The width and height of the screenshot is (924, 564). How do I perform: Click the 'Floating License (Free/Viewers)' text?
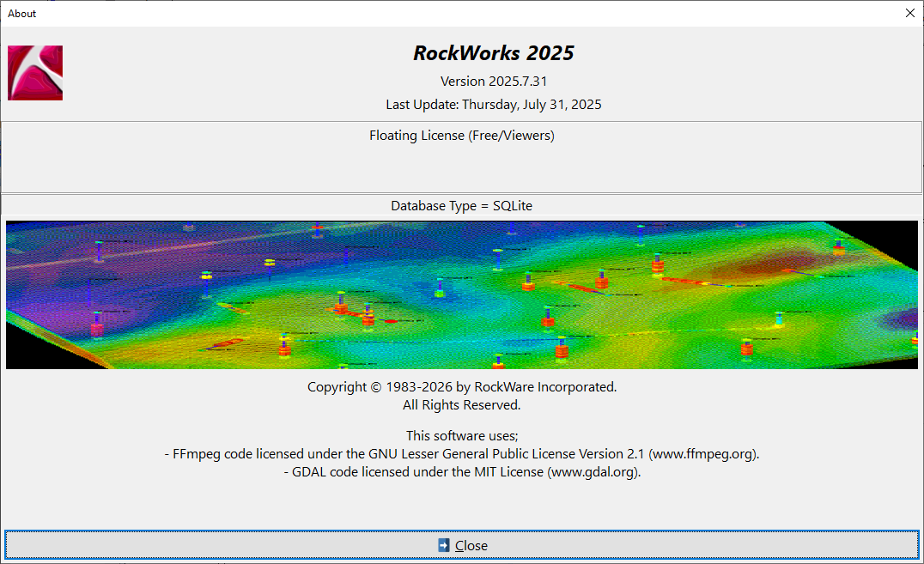[462, 136]
